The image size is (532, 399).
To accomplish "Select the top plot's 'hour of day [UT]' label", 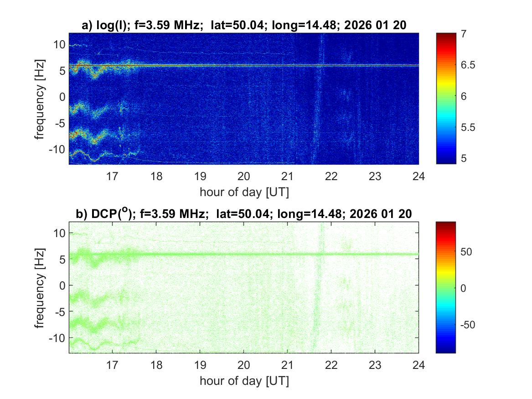I will coord(244,192).
